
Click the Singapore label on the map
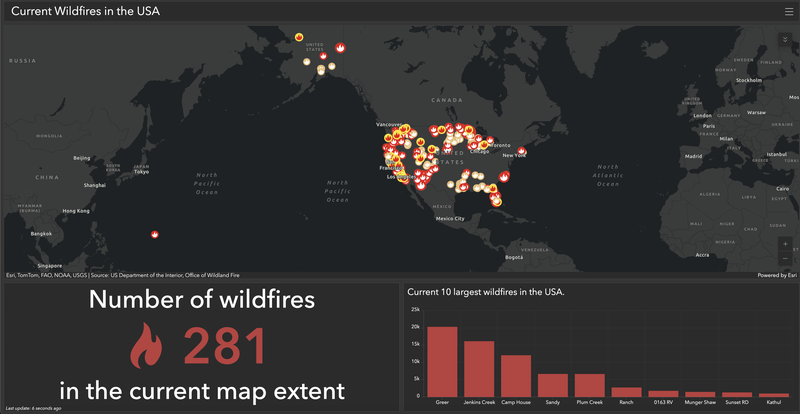[x=50, y=266]
